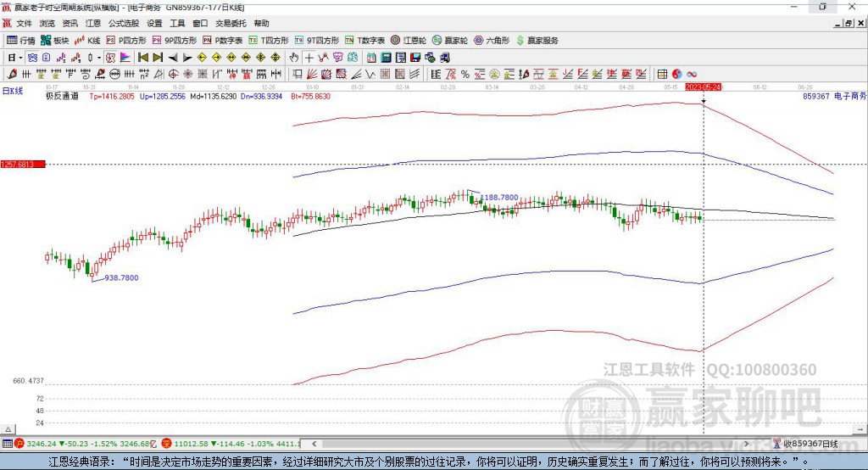Image resolution: width=868 pixels, height=470 pixels.
Task: Click horizontal scrollbar right arrow
Action: [746, 444]
